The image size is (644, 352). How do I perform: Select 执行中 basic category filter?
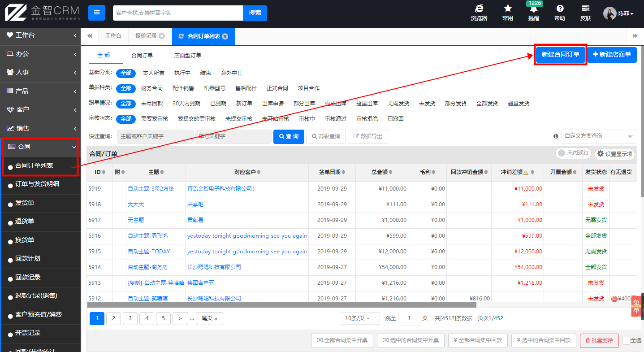(x=182, y=73)
